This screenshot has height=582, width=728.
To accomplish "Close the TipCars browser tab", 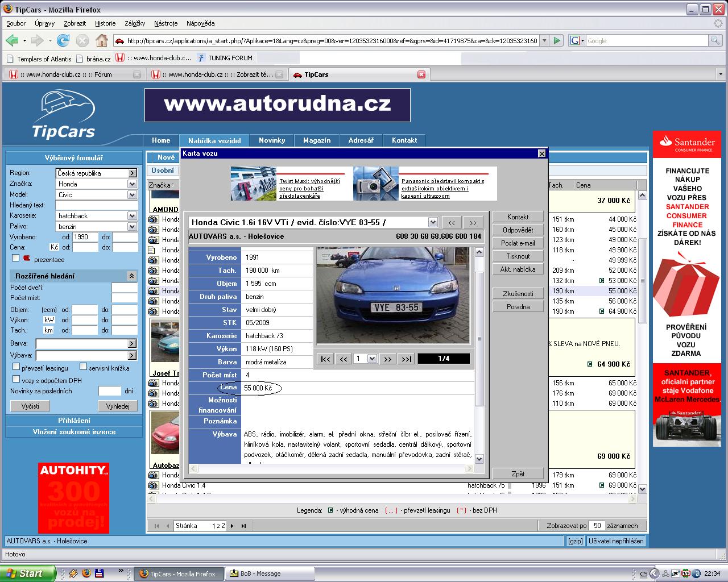I will (421, 74).
